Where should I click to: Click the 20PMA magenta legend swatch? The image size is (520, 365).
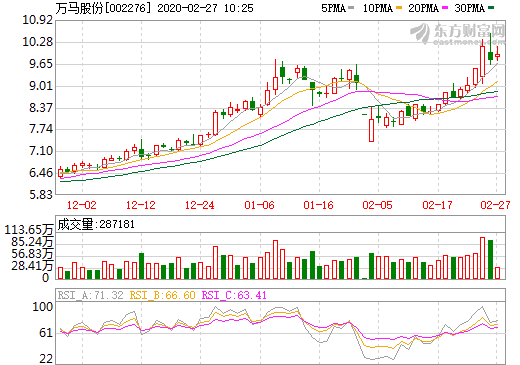pos(445,8)
